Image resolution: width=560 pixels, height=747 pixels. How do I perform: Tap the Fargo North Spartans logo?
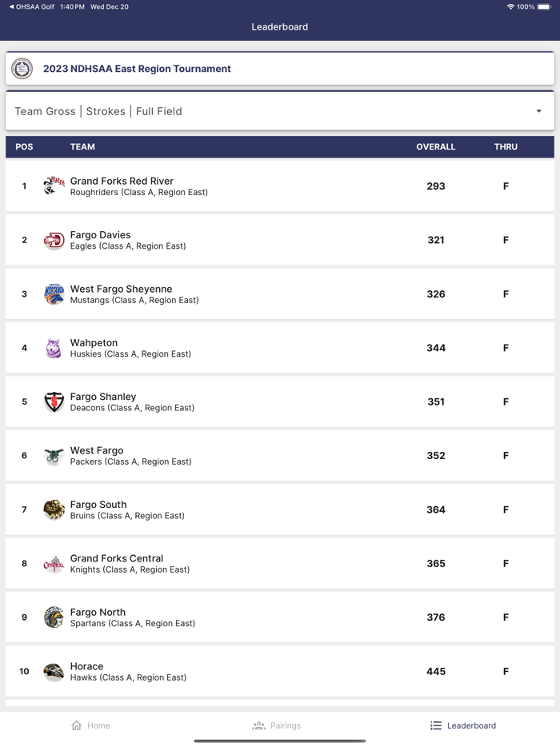tap(54, 617)
